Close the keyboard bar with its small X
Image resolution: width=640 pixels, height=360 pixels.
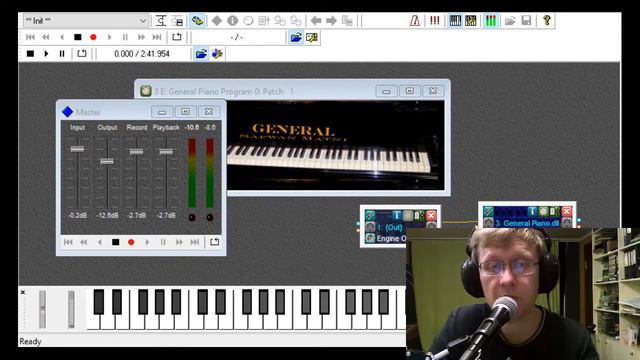[x=23, y=292]
